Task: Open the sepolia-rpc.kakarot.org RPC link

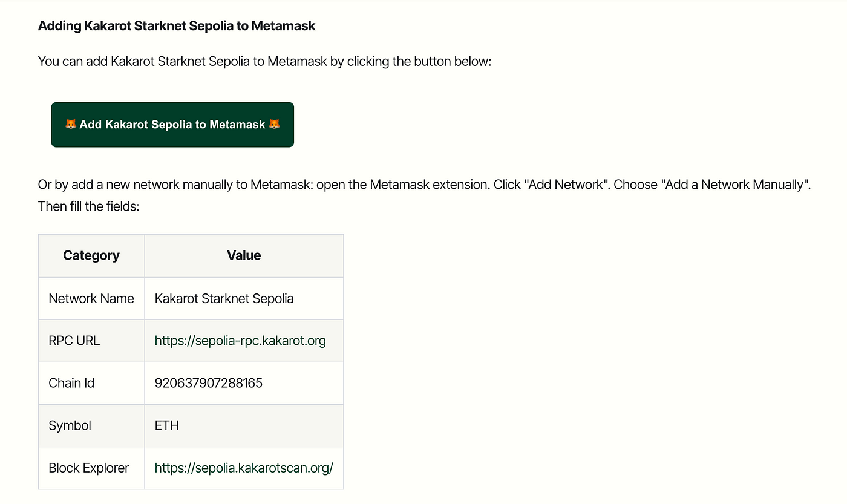Action: point(240,341)
